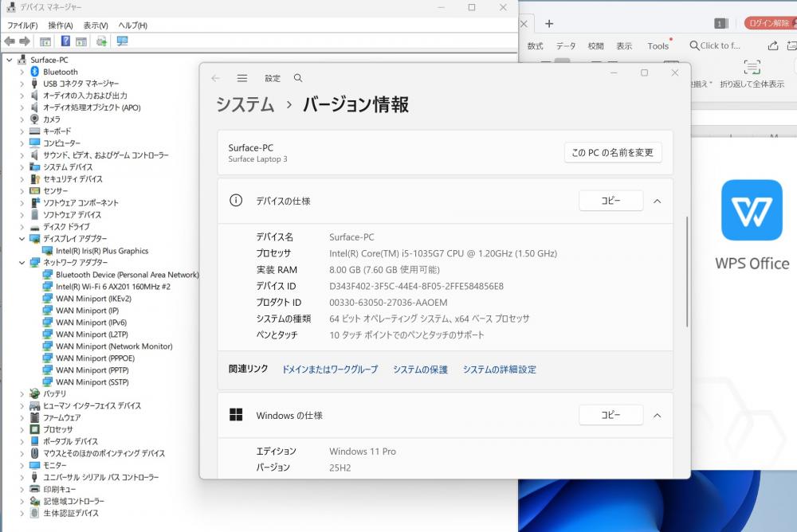
Task: Click the search icon in Settings window
Action: [298, 78]
